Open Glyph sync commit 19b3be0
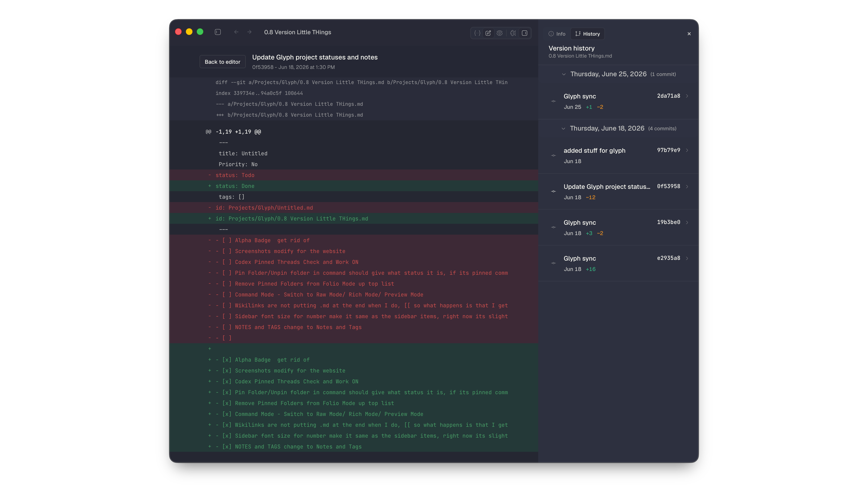 619,228
